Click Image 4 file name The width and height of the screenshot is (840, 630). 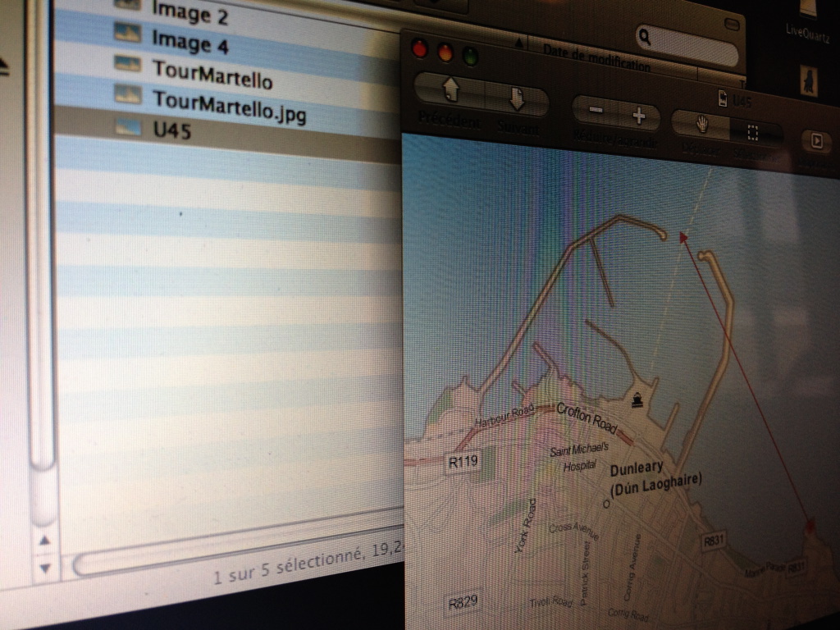[x=190, y=41]
